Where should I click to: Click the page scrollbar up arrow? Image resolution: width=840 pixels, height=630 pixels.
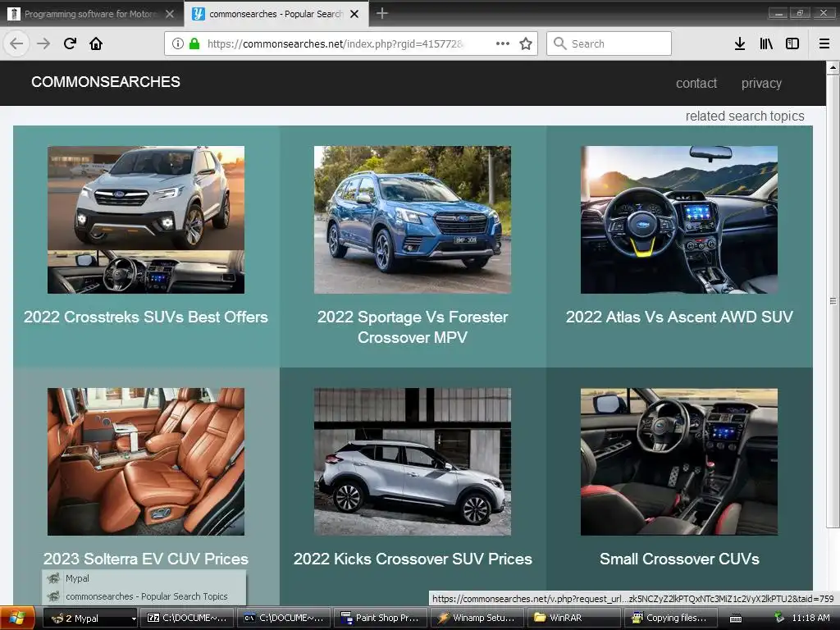coord(833,67)
